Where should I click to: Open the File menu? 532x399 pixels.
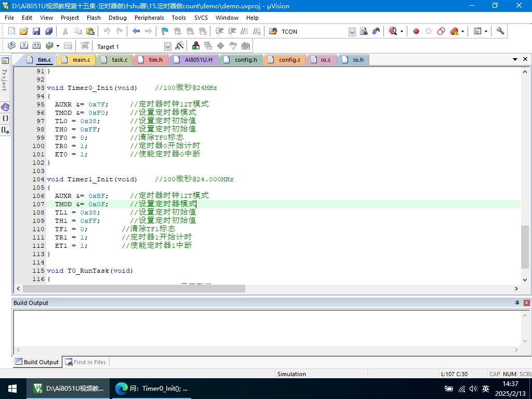pos(9,18)
